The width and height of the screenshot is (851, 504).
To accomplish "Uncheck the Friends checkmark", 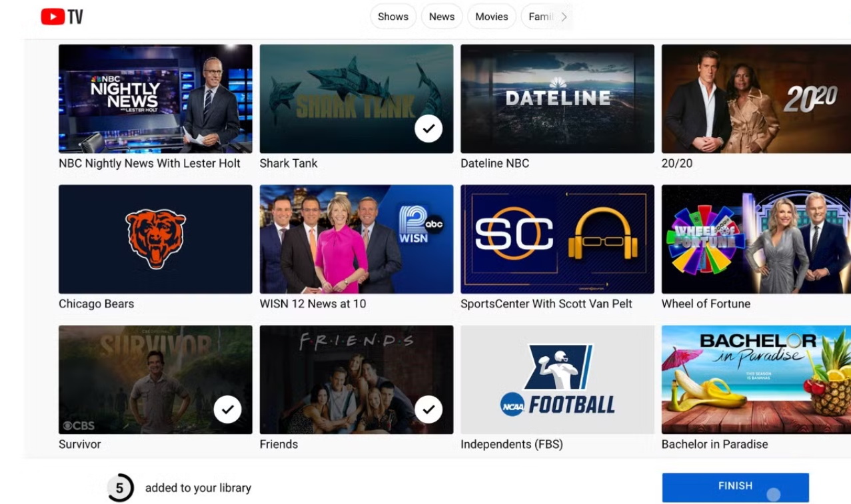I will click(x=428, y=409).
